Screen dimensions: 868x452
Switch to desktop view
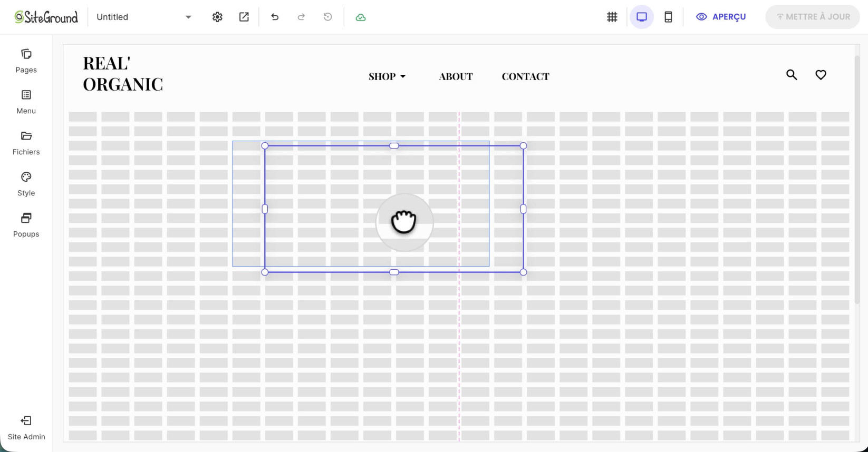pos(642,17)
